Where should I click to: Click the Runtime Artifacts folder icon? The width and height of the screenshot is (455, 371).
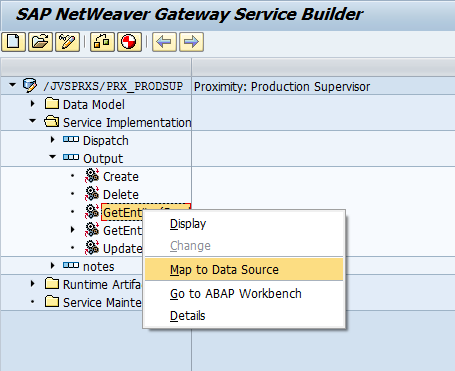[x=52, y=284]
